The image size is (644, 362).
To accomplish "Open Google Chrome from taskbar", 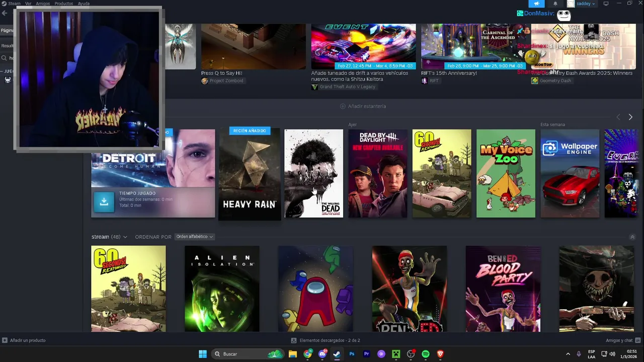I will pos(307,354).
